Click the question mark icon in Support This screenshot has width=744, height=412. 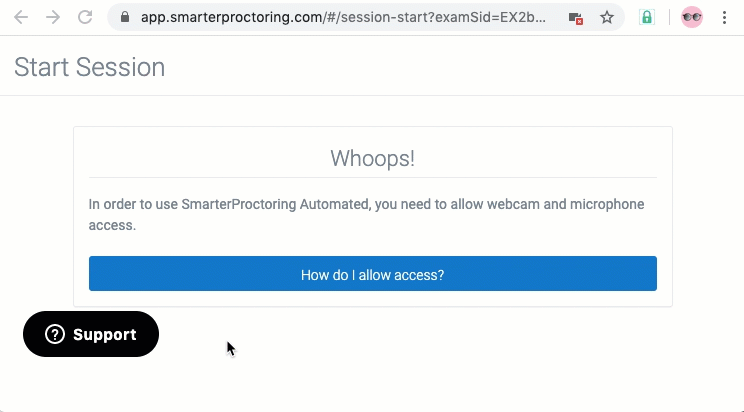point(55,334)
